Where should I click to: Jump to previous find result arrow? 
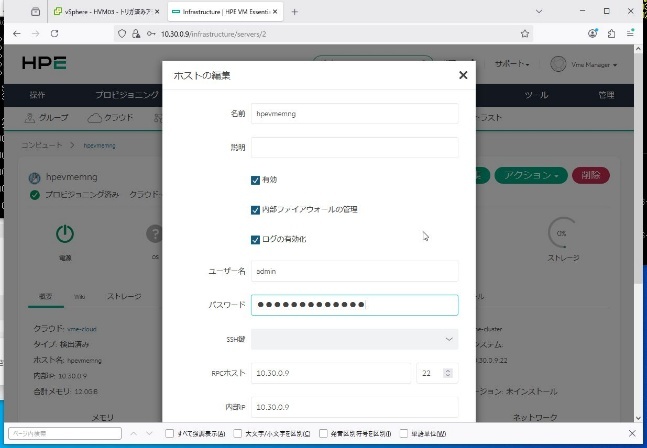click(134, 433)
